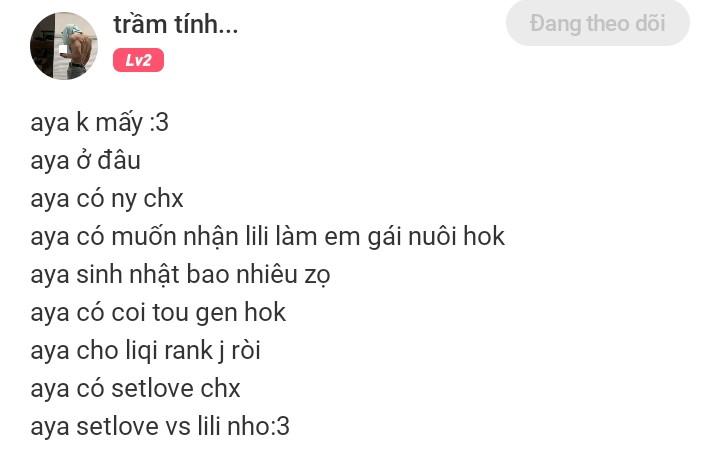This screenshot has width=720, height=462.
Task: Open the commenter's circular profile avatar
Action: click(x=64, y=46)
